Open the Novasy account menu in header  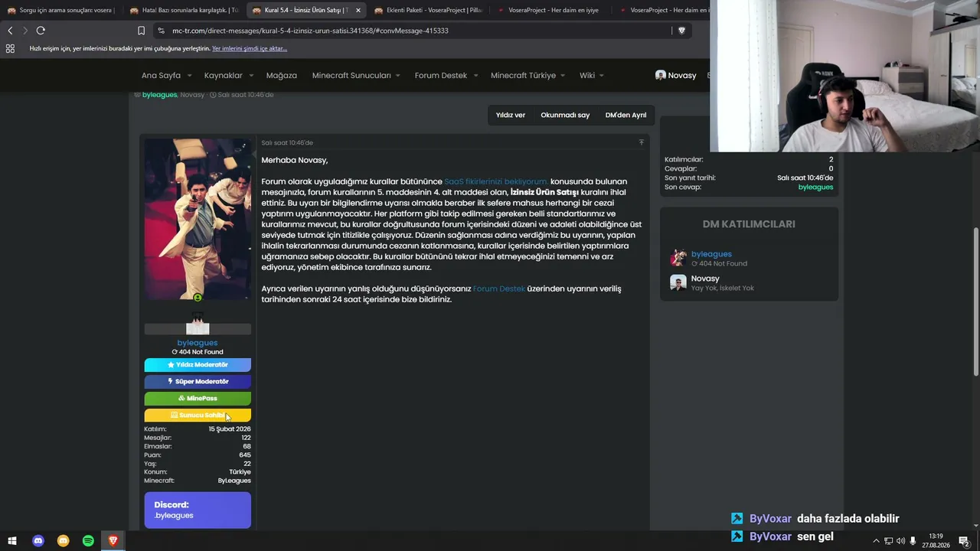(676, 75)
